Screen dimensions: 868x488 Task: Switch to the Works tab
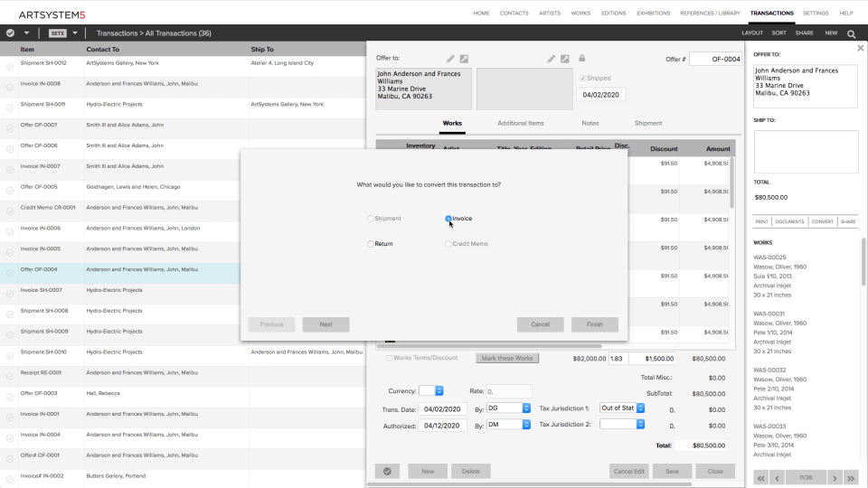coord(452,124)
